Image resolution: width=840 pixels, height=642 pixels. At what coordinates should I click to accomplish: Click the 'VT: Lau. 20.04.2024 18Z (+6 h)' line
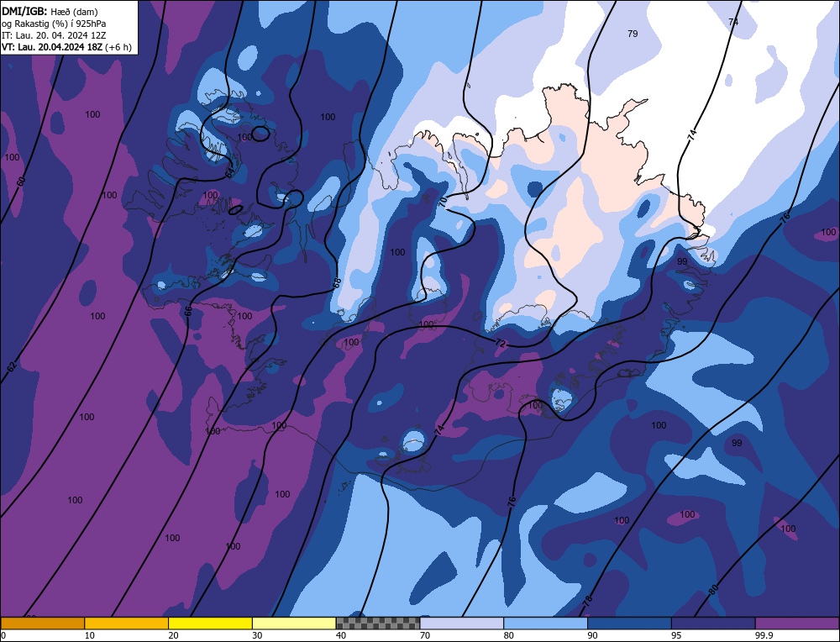pos(66,47)
